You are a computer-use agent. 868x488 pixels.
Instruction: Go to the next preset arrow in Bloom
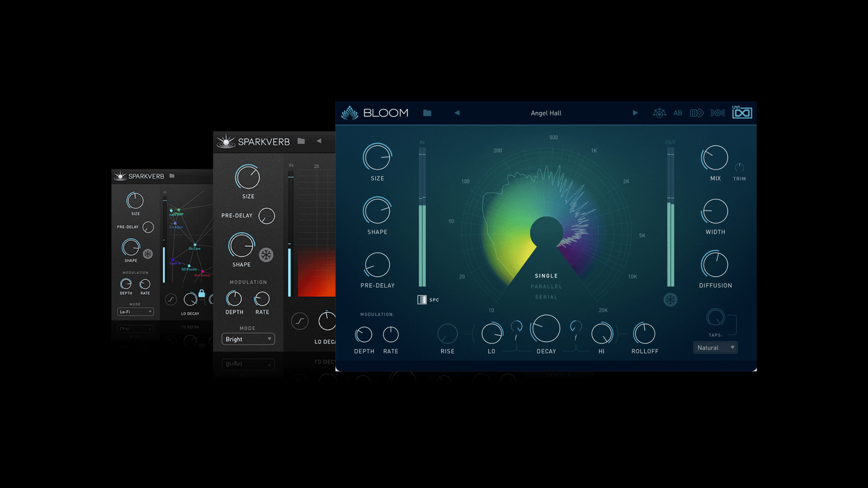635,113
